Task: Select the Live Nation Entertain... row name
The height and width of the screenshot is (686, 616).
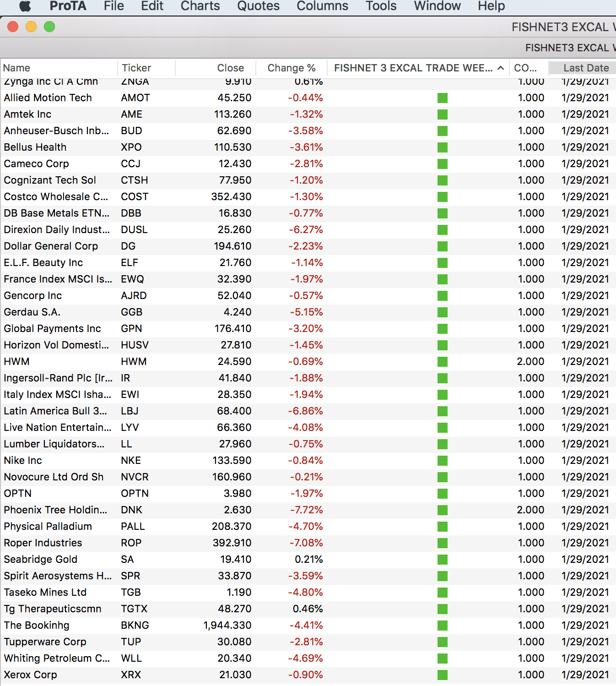Action: pyautogui.click(x=58, y=428)
